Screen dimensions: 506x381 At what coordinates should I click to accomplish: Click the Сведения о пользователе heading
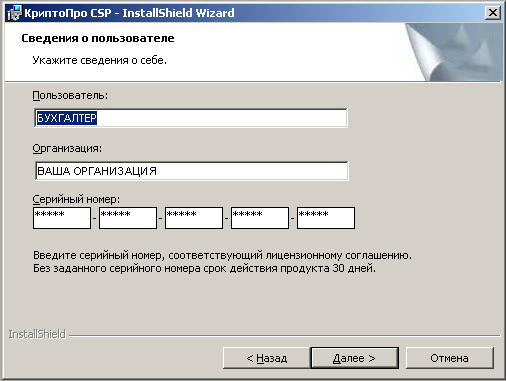click(x=98, y=38)
